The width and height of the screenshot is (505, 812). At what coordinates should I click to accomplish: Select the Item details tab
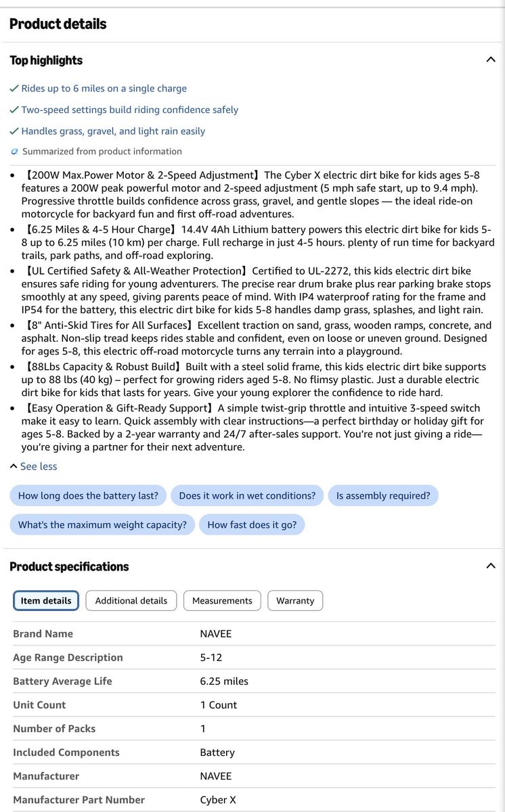(x=46, y=601)
